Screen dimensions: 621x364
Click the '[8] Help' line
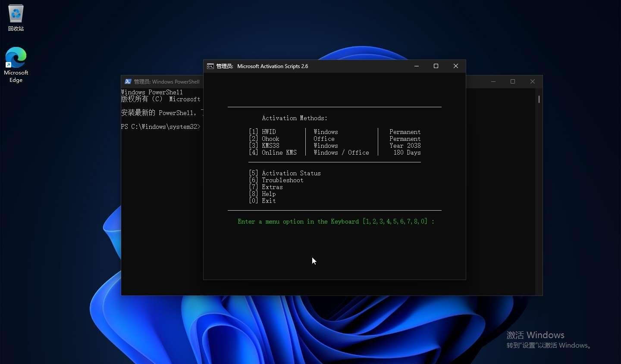point(262,194)
